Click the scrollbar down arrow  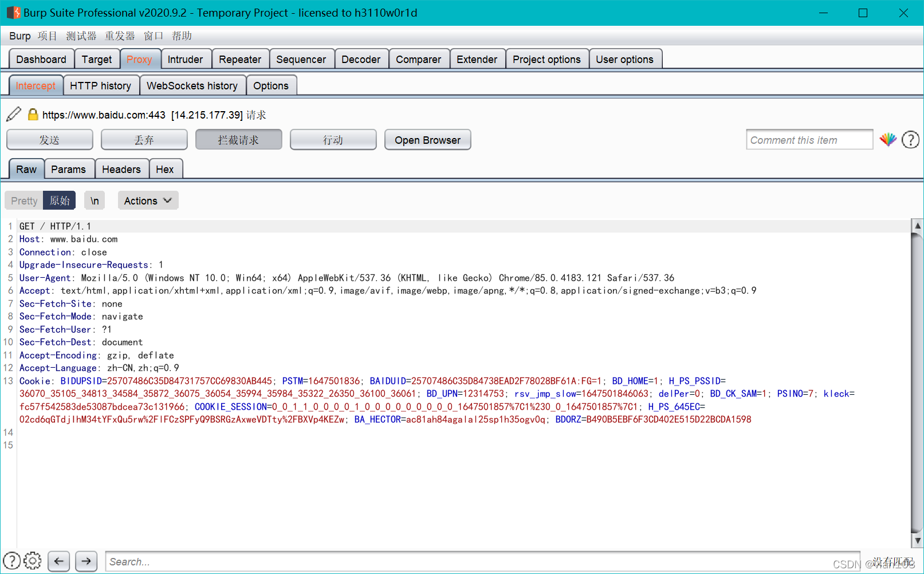pyautogui.click(x=917, y=540)
